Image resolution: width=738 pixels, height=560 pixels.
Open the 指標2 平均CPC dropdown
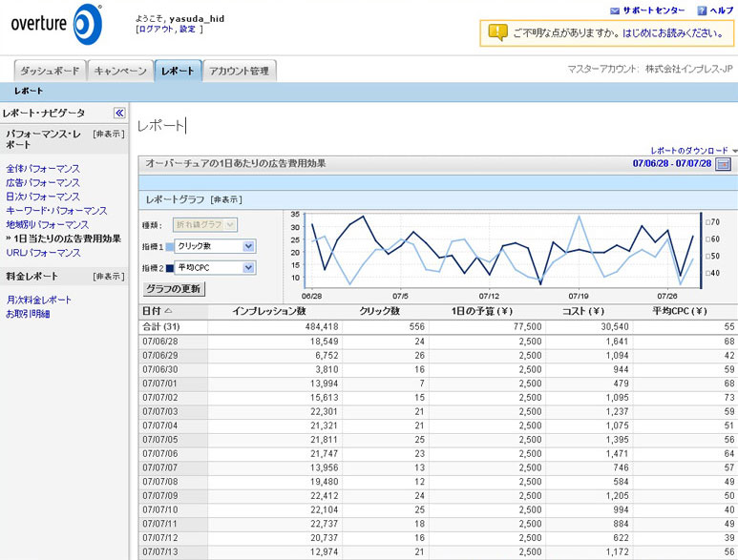248,269
